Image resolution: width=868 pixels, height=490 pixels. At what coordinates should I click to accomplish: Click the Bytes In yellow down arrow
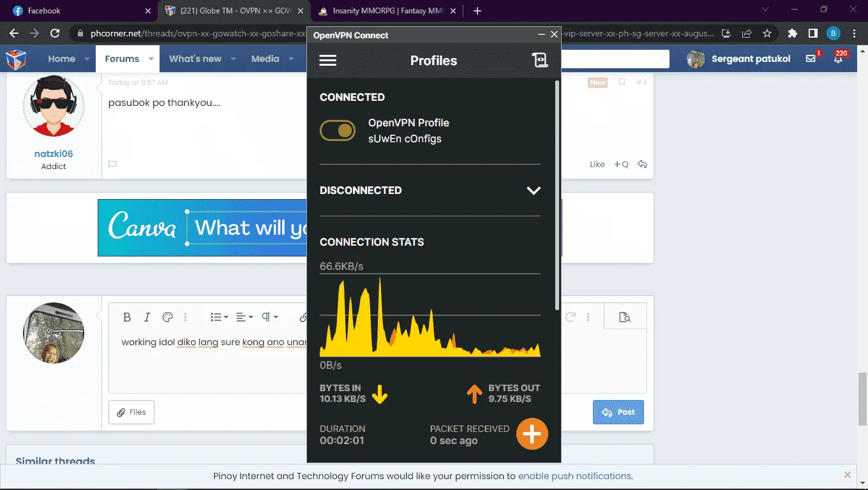pos(380,394)
